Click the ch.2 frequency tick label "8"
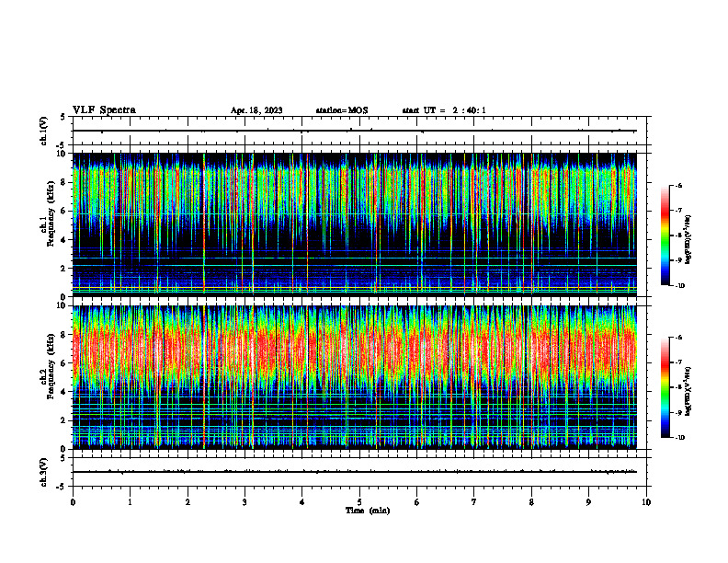The height and width of the screenshot is (563, 728). (64, 335)
